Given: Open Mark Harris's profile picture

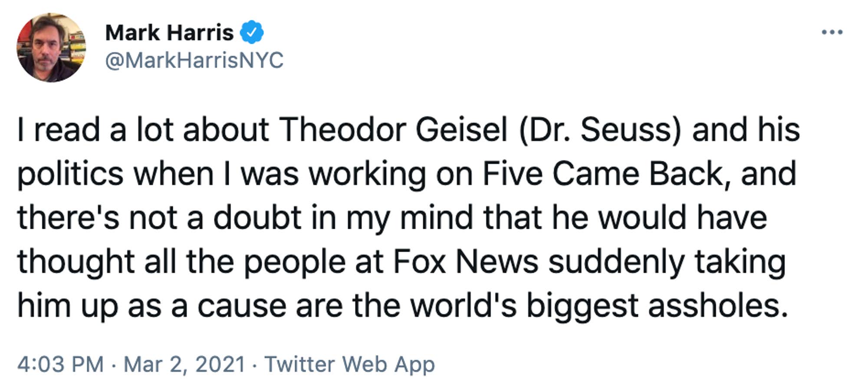Looking at the screenshot, I should pyautogui.click(x=51, y=48).
